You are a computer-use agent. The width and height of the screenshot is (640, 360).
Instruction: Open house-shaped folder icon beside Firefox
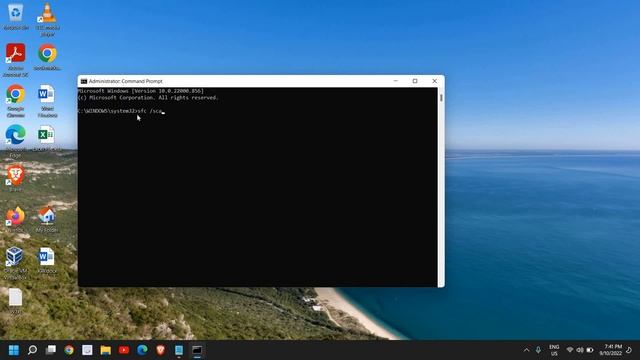coord(47,219)
